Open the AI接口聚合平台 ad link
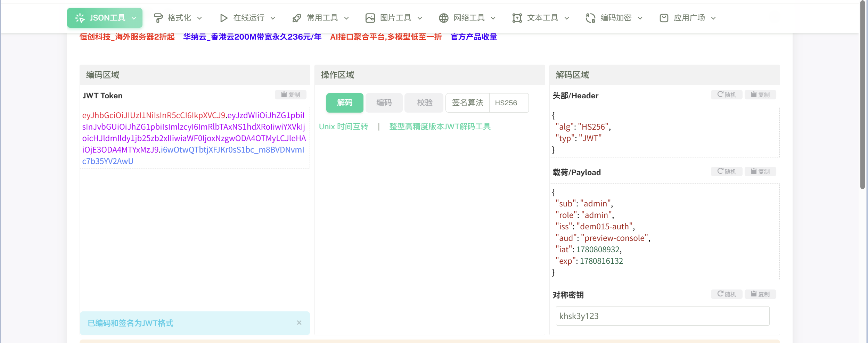 pos(386,37)
